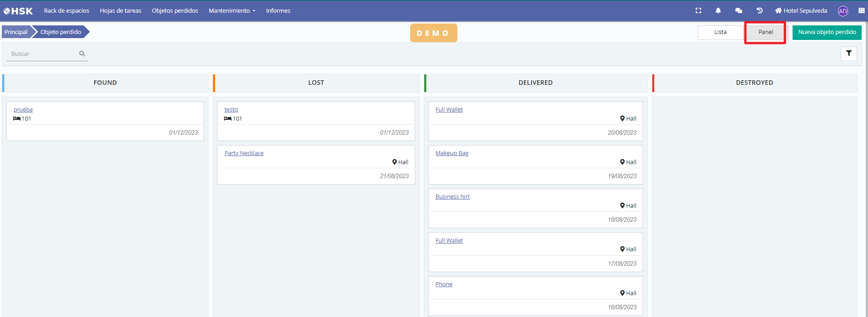Click Nueva objeto perdido button

(x=827, y=32)
